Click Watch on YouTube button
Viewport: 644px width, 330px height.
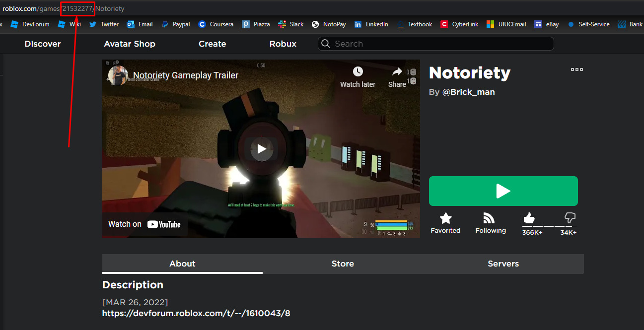[x=144, y=224]
